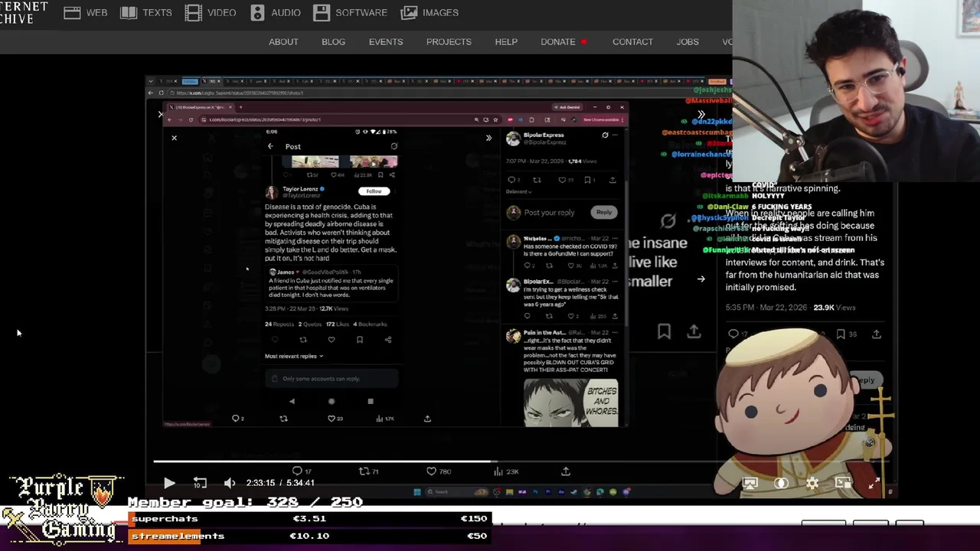Open the Windows Start button in recorded taskbar
The image size is (980, 551).
click(x=417, y=492)
